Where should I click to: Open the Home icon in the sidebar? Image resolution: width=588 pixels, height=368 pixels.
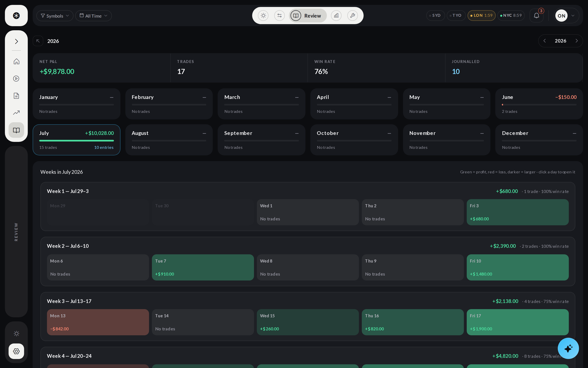point(16,61)
